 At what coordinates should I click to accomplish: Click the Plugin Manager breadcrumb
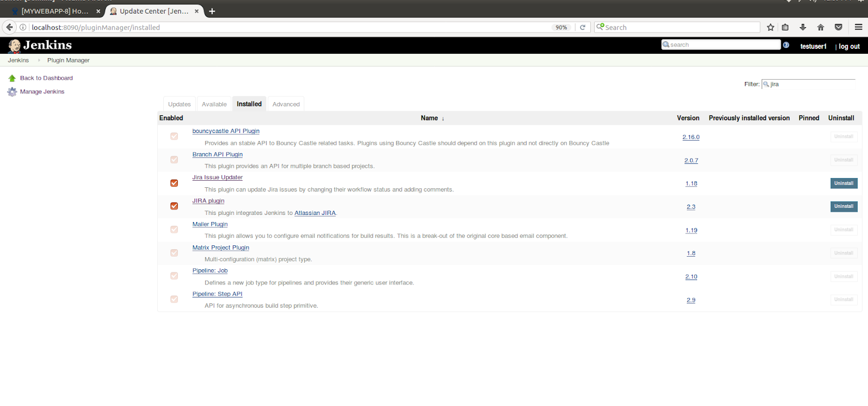68,60
